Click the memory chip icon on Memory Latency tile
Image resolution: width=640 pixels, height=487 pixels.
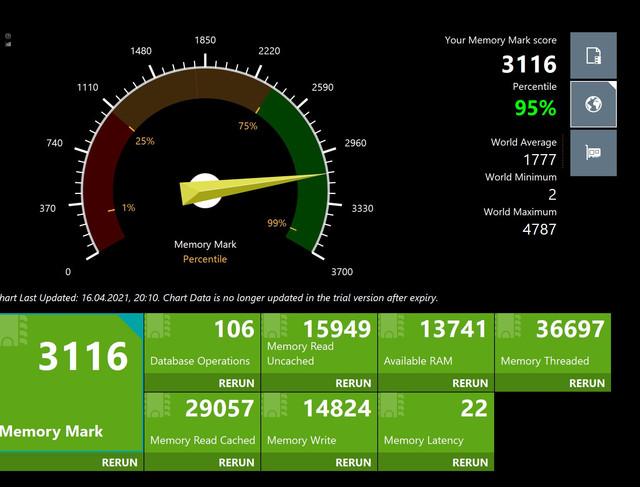coord(392,405)
